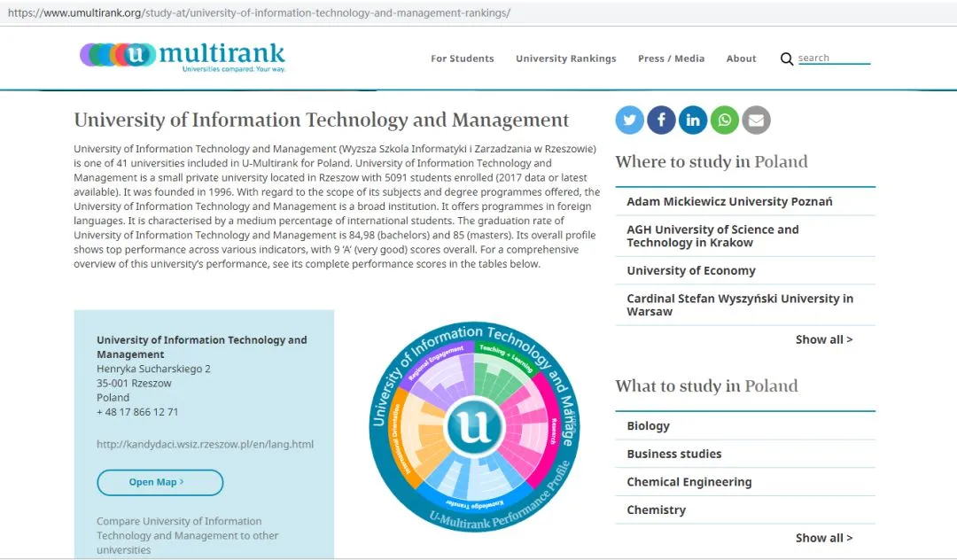The image size is (957, 560).
Task: Open the University Rankings menu
Action: coord(565,58)
